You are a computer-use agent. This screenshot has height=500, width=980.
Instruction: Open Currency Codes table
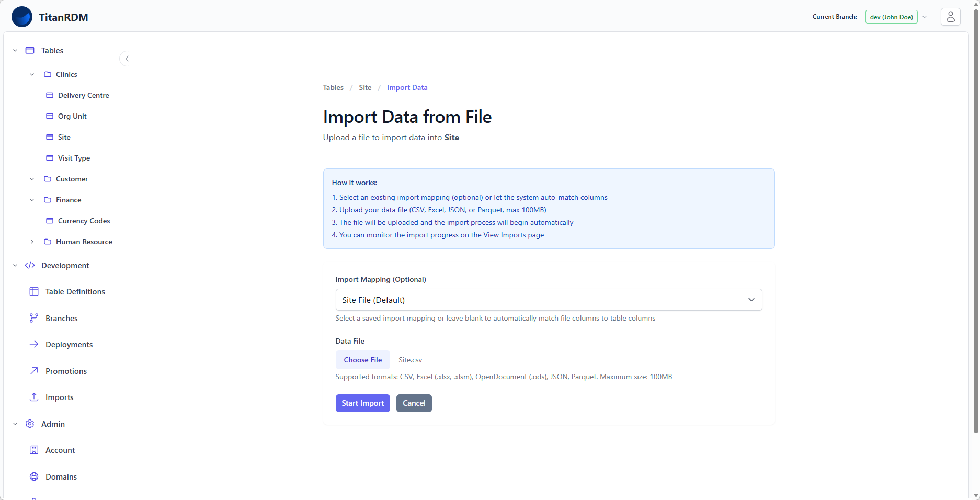84,221
